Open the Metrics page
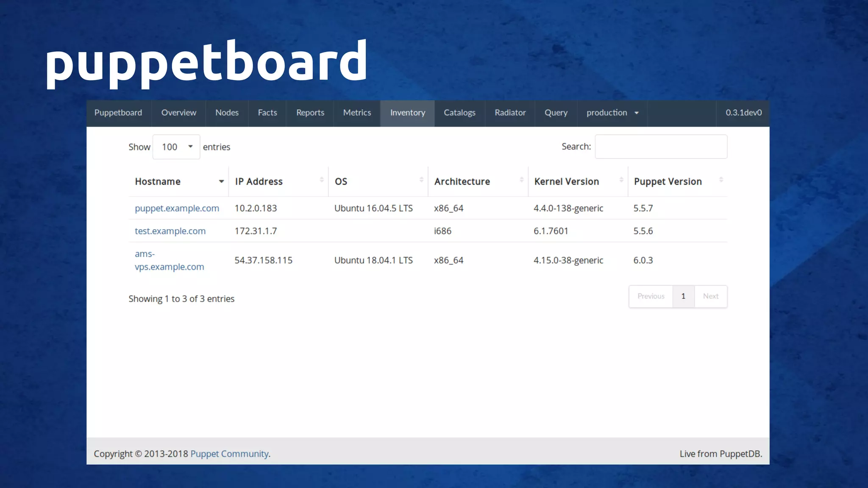This screenshot has height=488, width=868. tap(357, 113)
